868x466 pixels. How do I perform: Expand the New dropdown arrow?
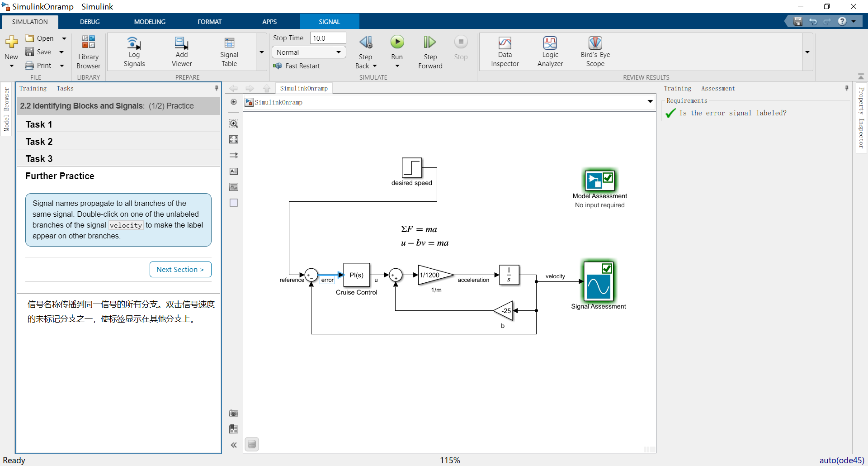(x=12, y=66)
